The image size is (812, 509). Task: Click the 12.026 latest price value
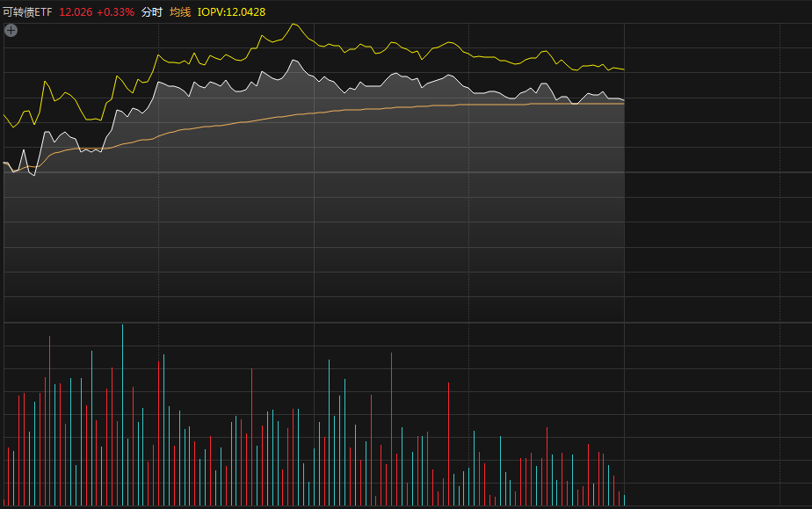[76, 12]
